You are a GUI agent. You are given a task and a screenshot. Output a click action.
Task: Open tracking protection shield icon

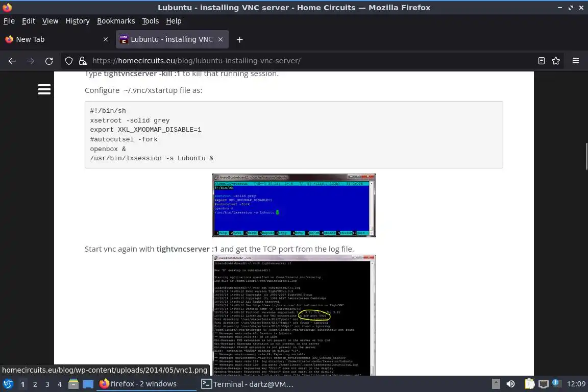[68, 61]
